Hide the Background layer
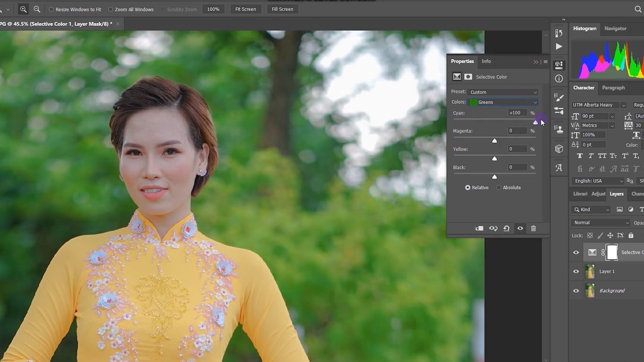This screenshot has width=644, height=362. (x=576, y=291)
